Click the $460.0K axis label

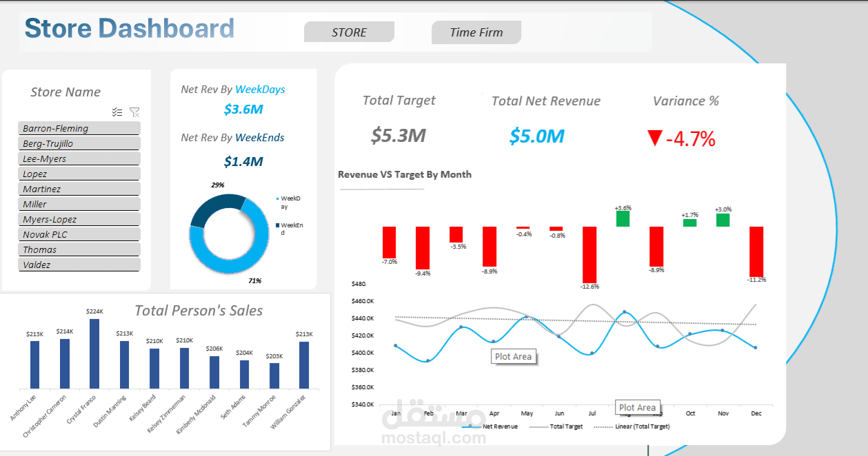click(363, 301)
